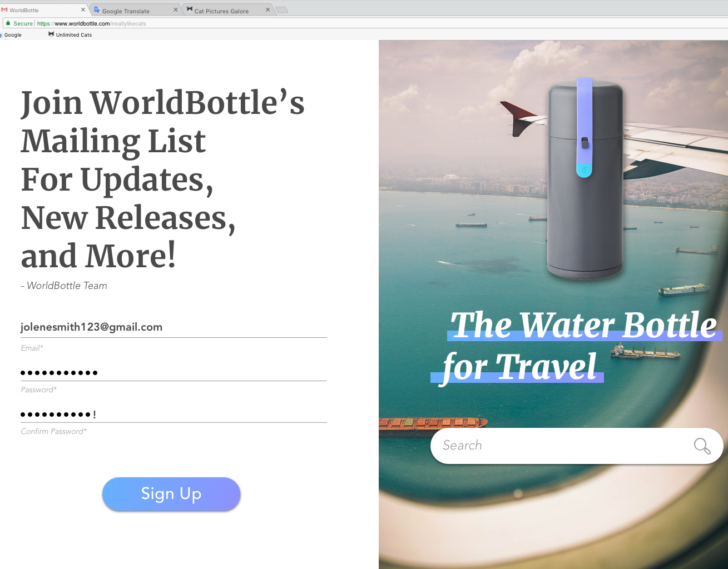Click the Gmail icon on WorldBottle tab
The image size is (728, 569).
click(4, 10)
